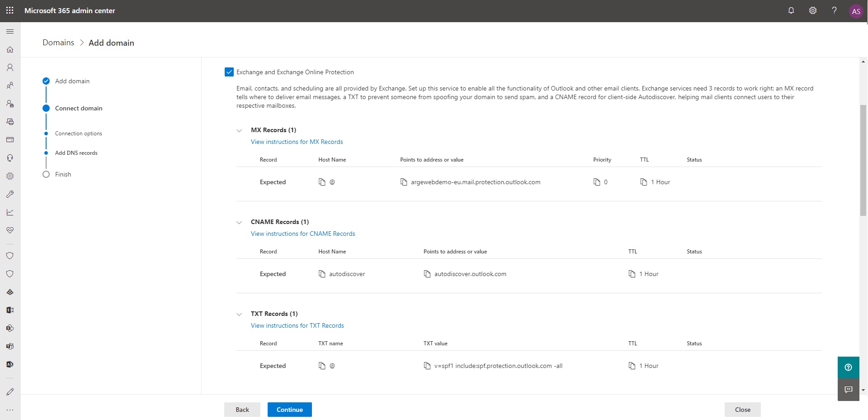Open the Teams admin center icon
The height and width of the screenshot is (420, 868).
pyautogui.click(x=10, y=346)
